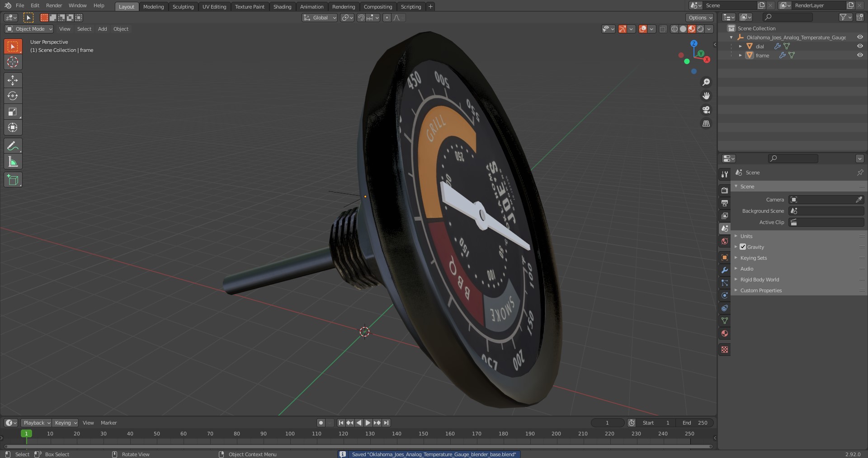Expand the dial object tree
Viewport: 868px width, 458px height.
741,46
